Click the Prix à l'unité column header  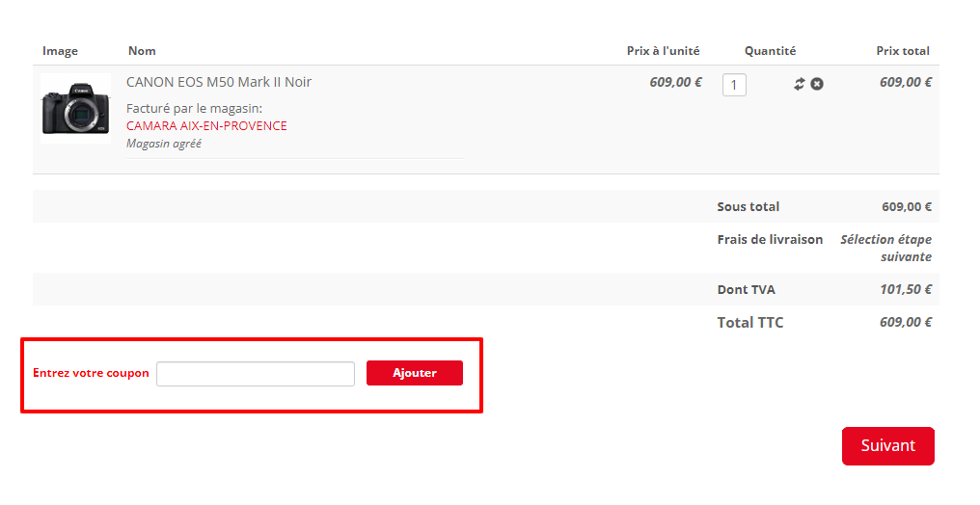pyautogui.click(x=663, y=51)
